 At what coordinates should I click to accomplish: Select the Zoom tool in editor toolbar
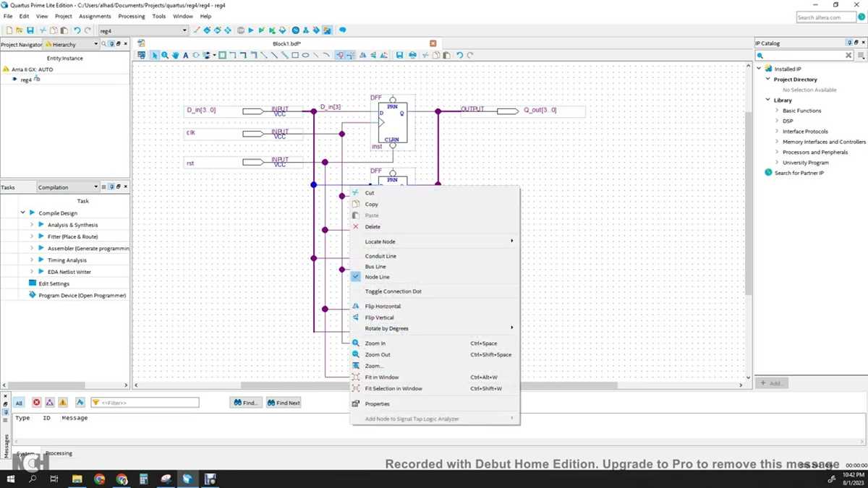pos(165,55)
